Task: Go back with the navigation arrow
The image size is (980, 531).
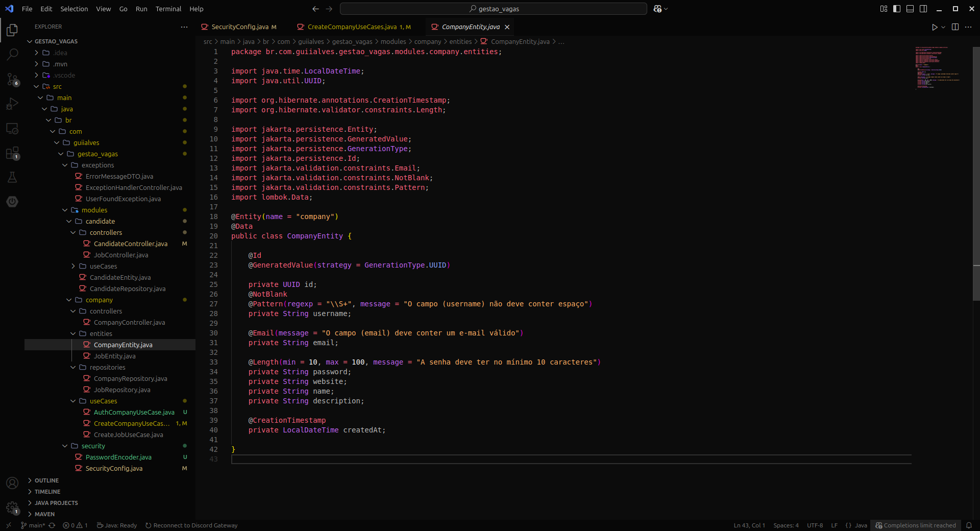Action: point(315,9)
